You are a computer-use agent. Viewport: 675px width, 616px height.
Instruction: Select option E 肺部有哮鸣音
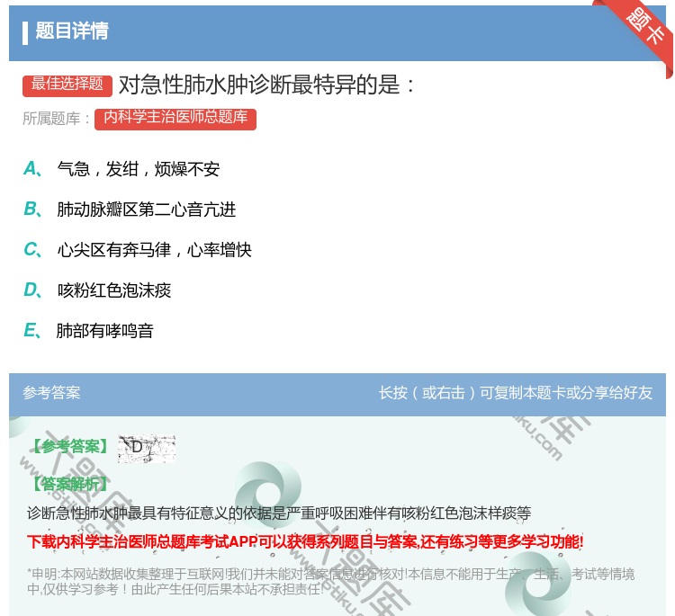point(88,331)
